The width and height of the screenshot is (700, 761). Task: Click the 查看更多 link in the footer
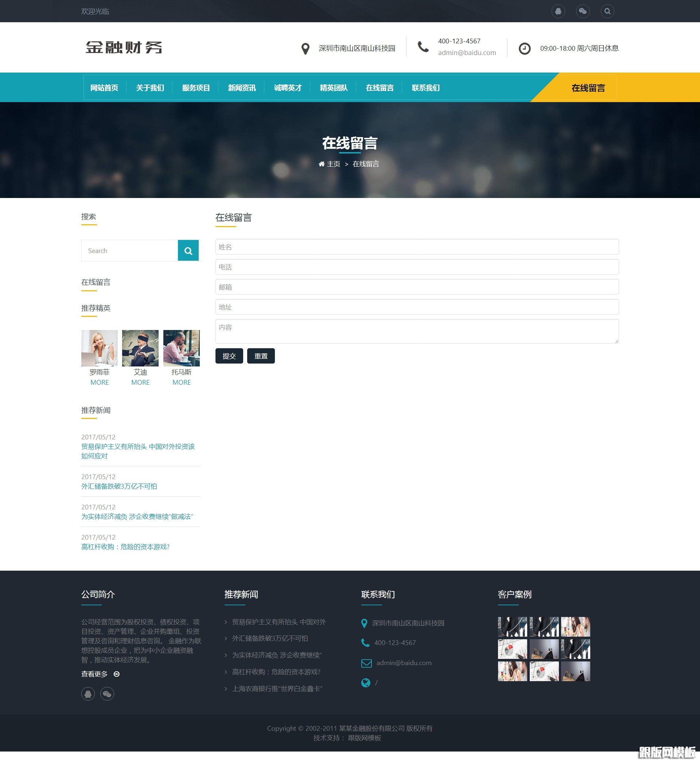coord(94,674)
